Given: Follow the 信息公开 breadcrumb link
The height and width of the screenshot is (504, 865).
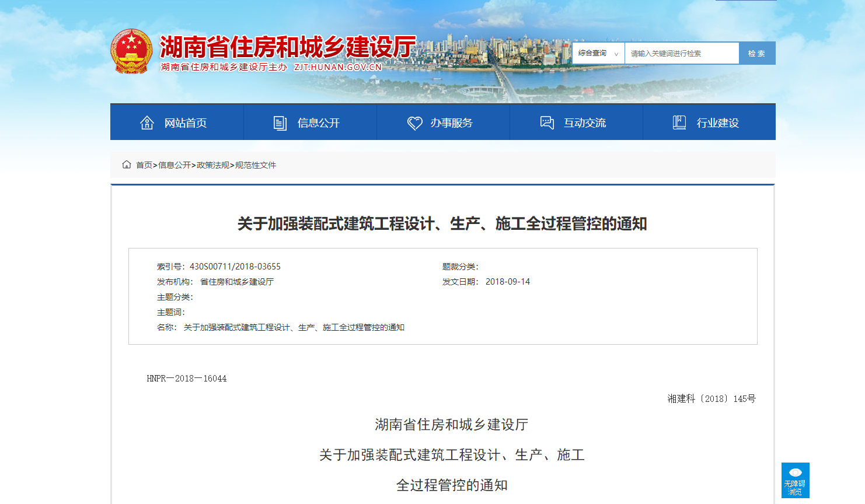Looking at the screenshot, I should (x=175, y=165).
